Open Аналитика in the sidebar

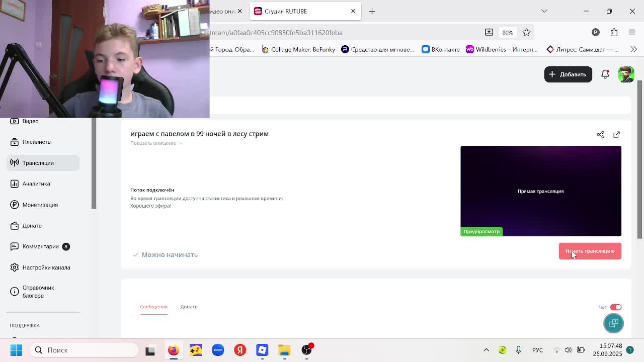point(36,184)
